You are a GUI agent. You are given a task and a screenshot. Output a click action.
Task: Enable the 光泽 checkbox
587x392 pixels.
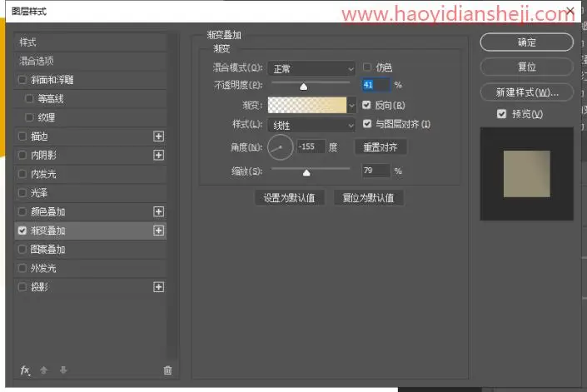[x=22, y=192]
